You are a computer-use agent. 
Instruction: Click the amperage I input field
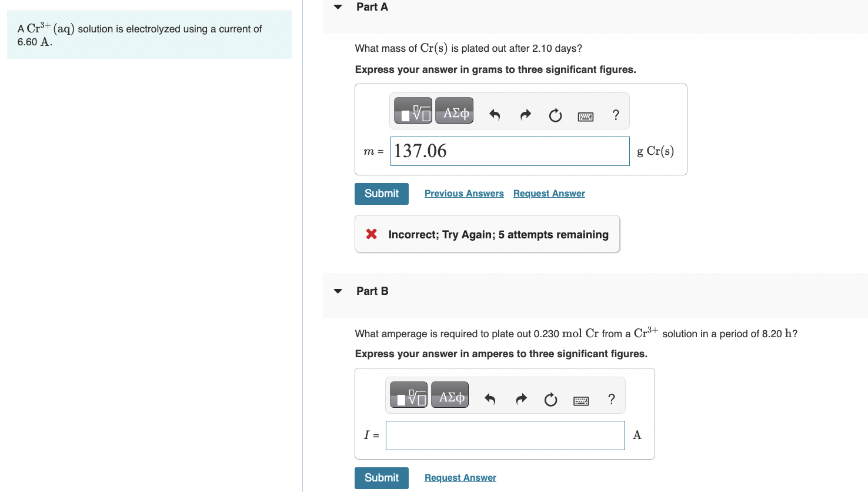(x=505, y=436)
